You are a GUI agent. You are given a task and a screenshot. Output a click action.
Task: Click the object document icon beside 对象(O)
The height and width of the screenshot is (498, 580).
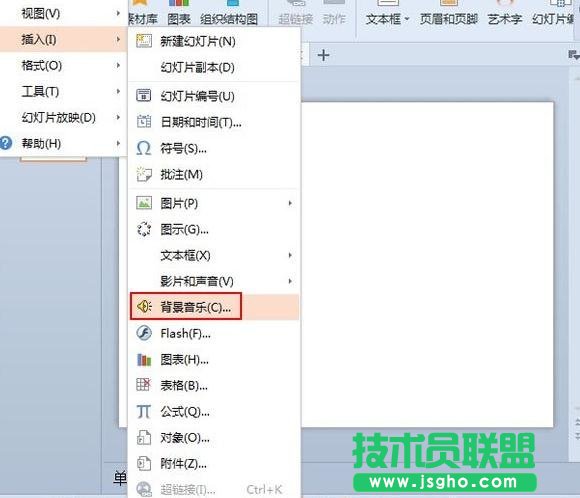(x=144, y=437)
